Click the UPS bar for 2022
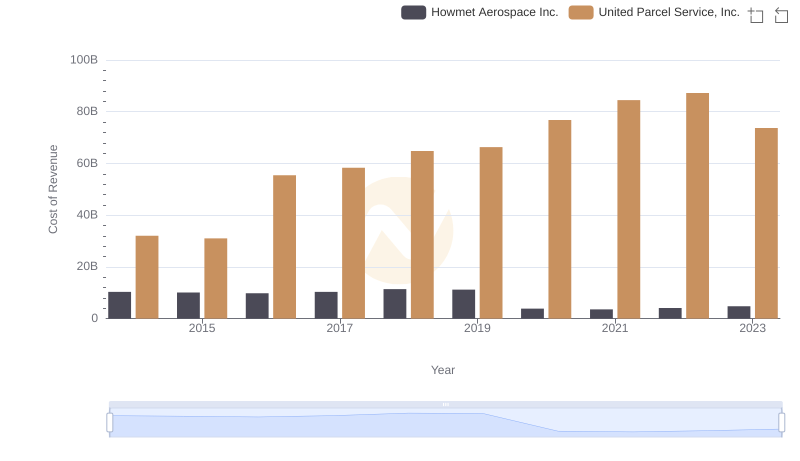The height and width of the screenshot is (461, 800). click(697, 206)
